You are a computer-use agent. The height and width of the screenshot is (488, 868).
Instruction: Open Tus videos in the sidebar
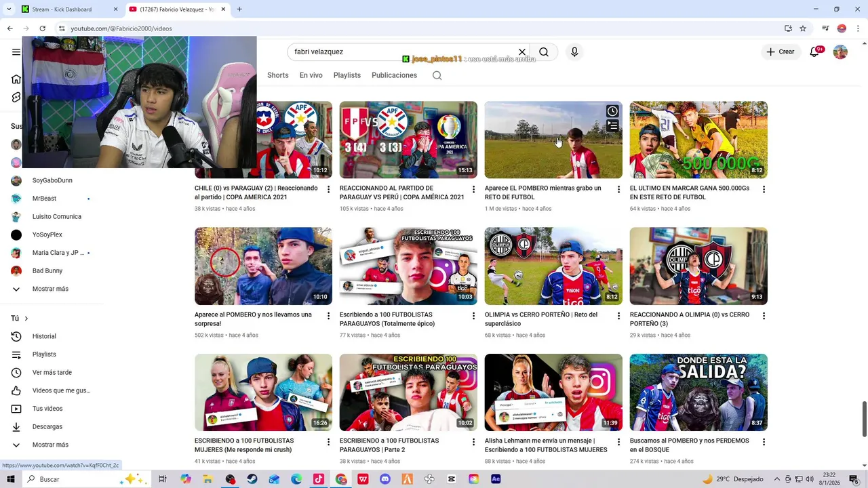(47, 409)
